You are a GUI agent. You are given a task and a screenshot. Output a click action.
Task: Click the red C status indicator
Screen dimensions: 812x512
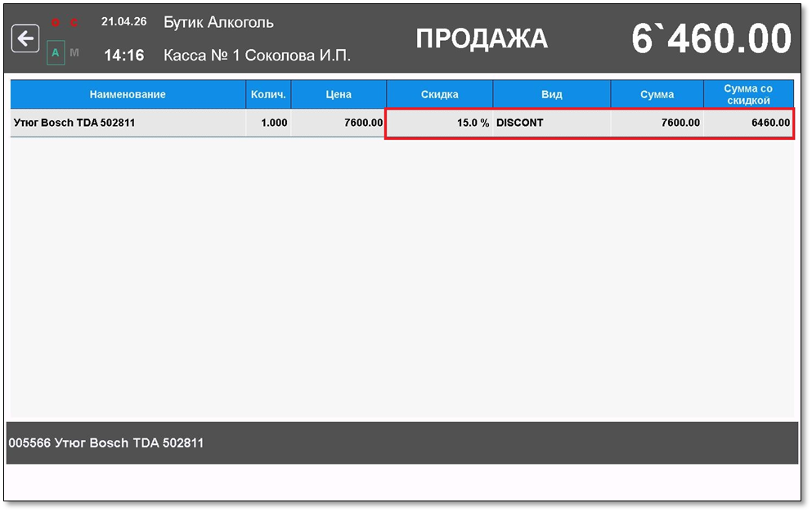(74, 23)
